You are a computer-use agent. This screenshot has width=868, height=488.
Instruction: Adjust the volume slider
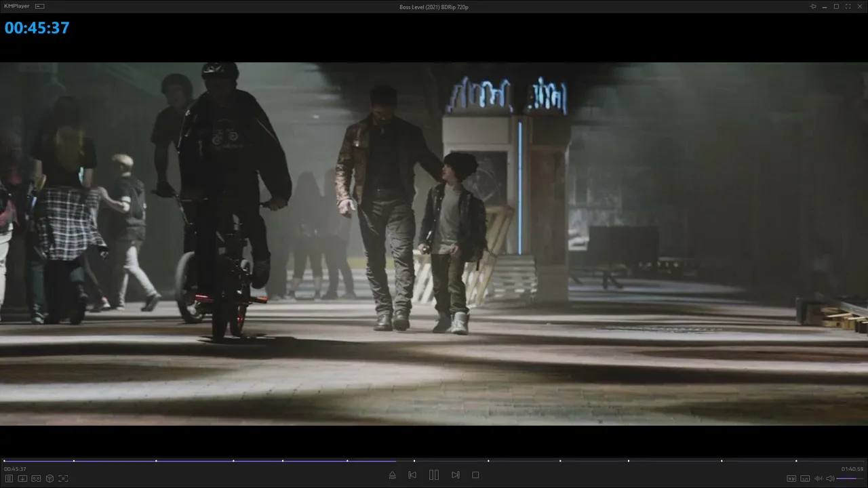pyautogui.click(x=850, y=479)
